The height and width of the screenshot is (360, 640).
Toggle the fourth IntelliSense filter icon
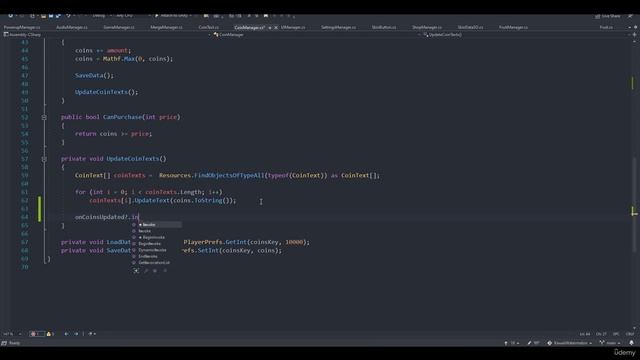(165, 271)
